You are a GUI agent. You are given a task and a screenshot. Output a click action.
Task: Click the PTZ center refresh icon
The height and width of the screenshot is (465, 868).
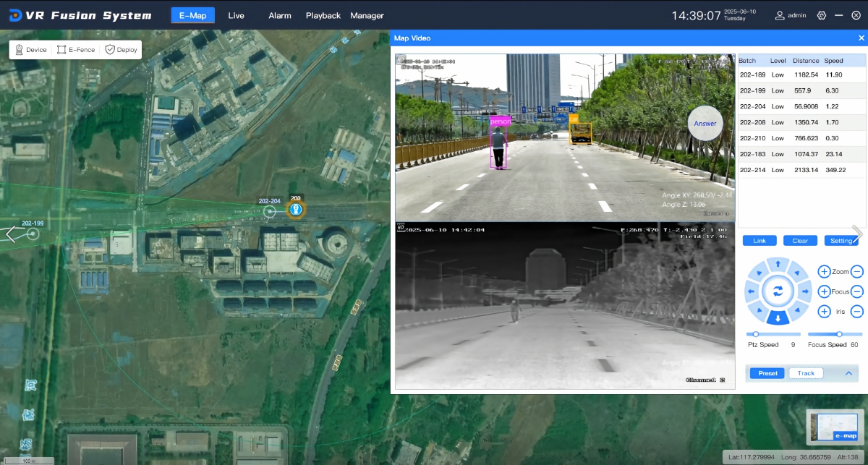coord(778,291)
